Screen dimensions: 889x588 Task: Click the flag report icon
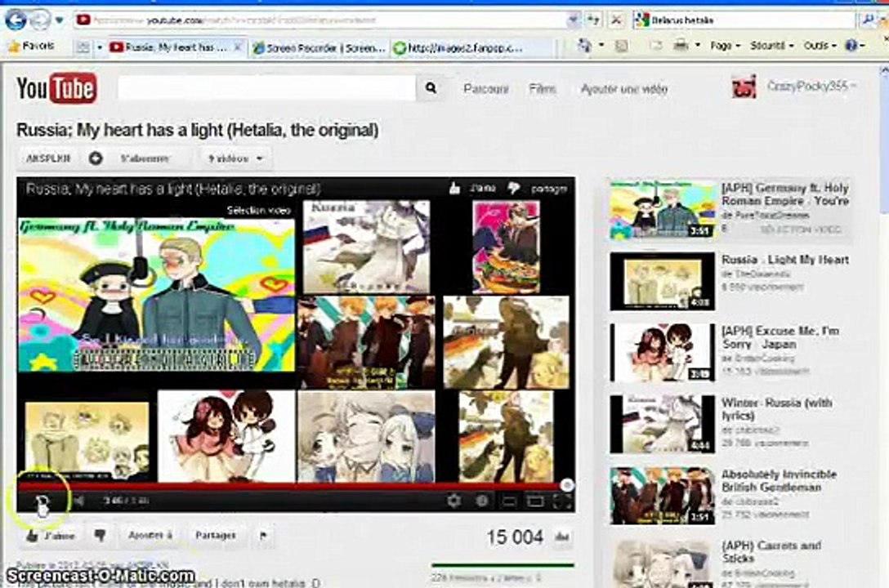pyautogui.click(x=263, y=535)
